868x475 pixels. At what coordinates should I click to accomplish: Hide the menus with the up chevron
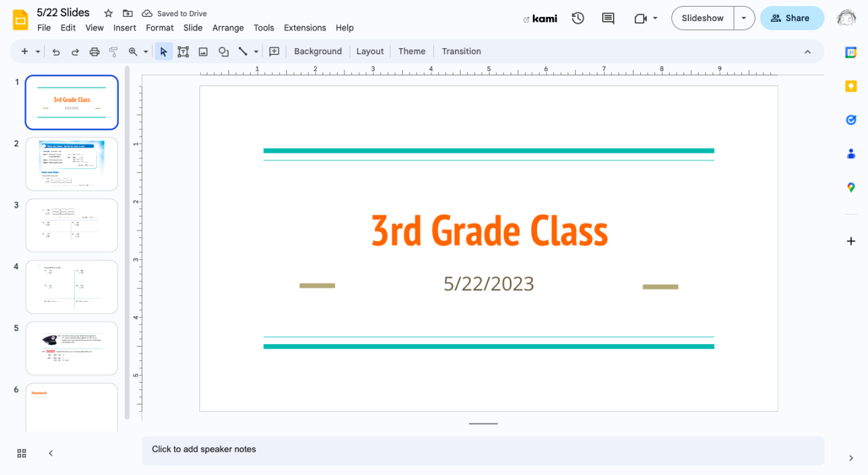tap(807, 52)
